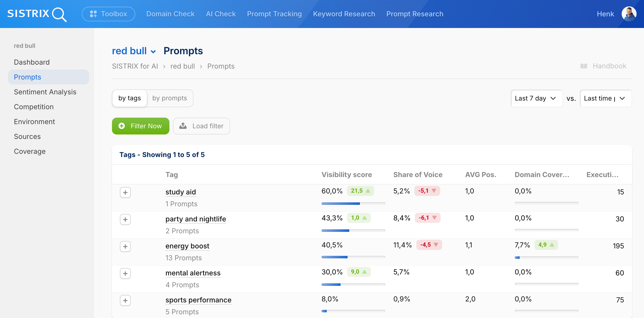
Task: Switch to the 'by tags' view
Action: pyautogui.click(x=130, y=98)
